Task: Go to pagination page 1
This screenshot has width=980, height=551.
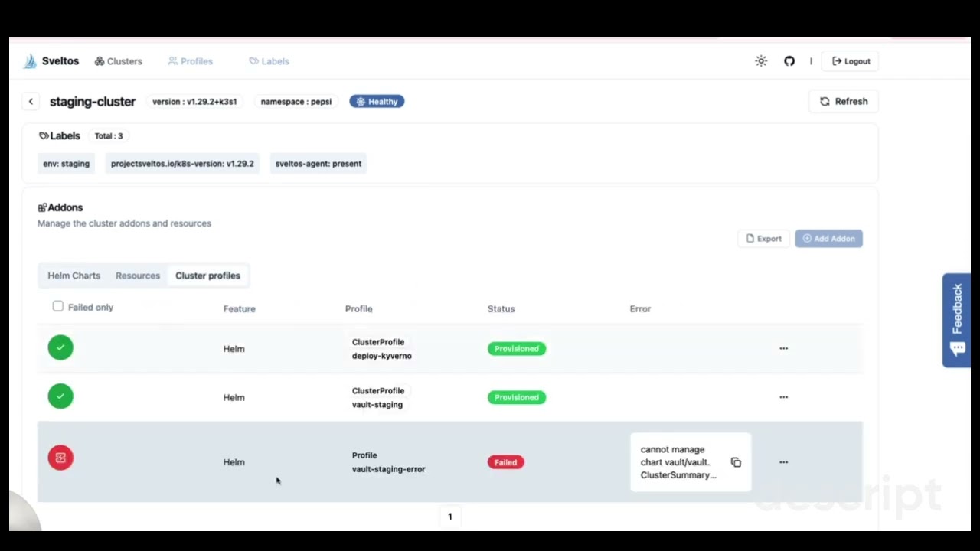Action: (x=450, y=517)
